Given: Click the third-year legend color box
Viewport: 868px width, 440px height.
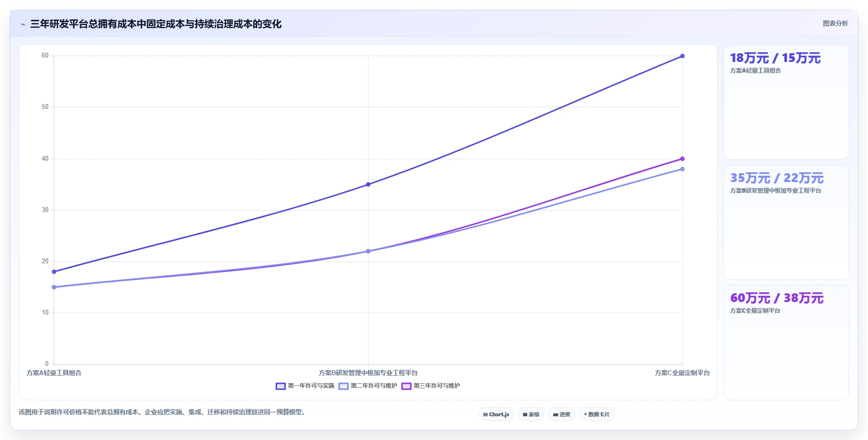Looking at the screenshot, I should pos(406,386).
